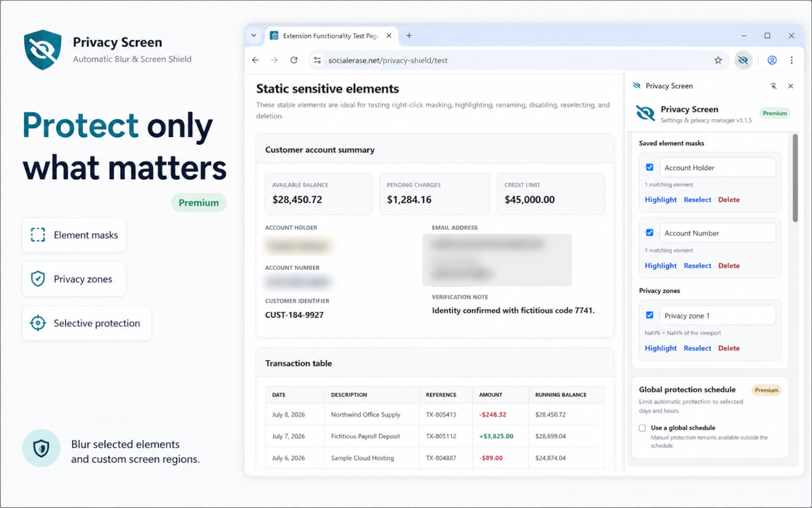
Task: Click the Privacy Screen extension icon in toolbar
Action: click(743, 60)
